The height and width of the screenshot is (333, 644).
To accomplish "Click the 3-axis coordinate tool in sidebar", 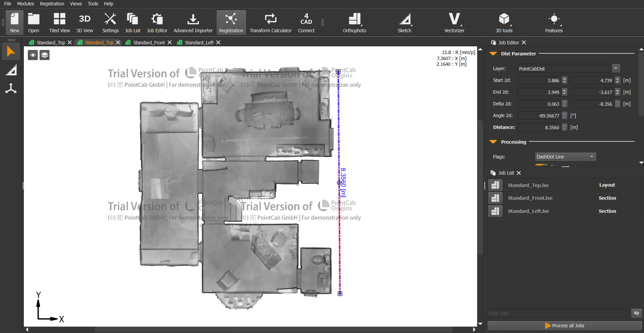I will [x=11, y=88].
